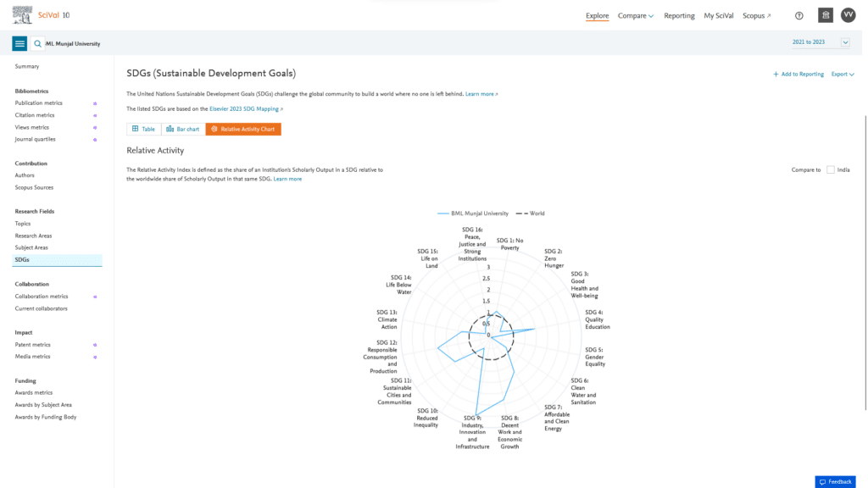This screenshot has height=488, width=868.
Task: Open Views metrics in the sidebar
Action: 32,127
